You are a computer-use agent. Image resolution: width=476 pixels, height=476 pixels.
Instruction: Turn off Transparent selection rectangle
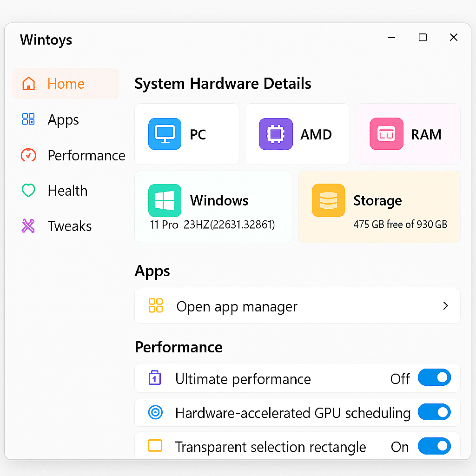point(434,446)
